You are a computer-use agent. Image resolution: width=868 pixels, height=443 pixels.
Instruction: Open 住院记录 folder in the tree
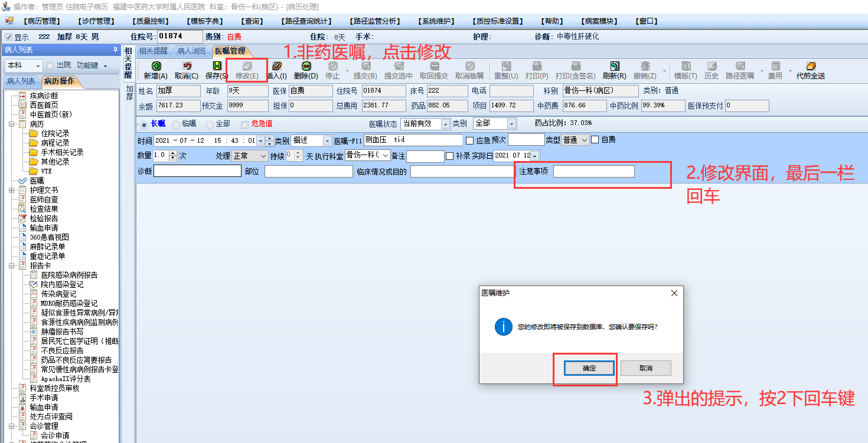point(55,133)
